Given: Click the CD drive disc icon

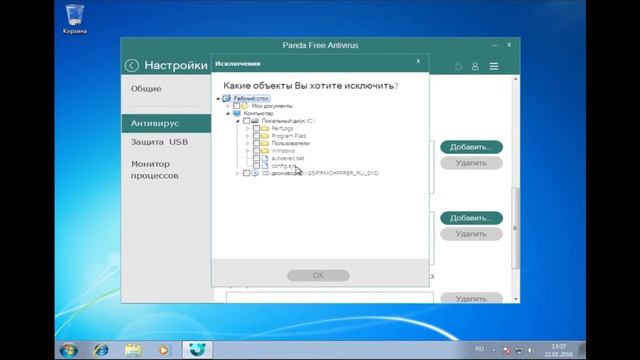Looking at the screenshot, I should tap(255, 173).
